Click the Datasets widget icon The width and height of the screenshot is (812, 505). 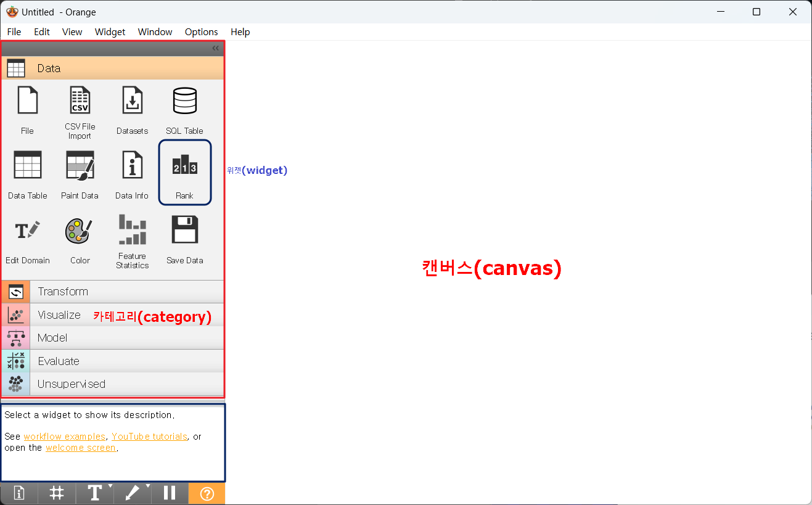[x=132, y=101]
